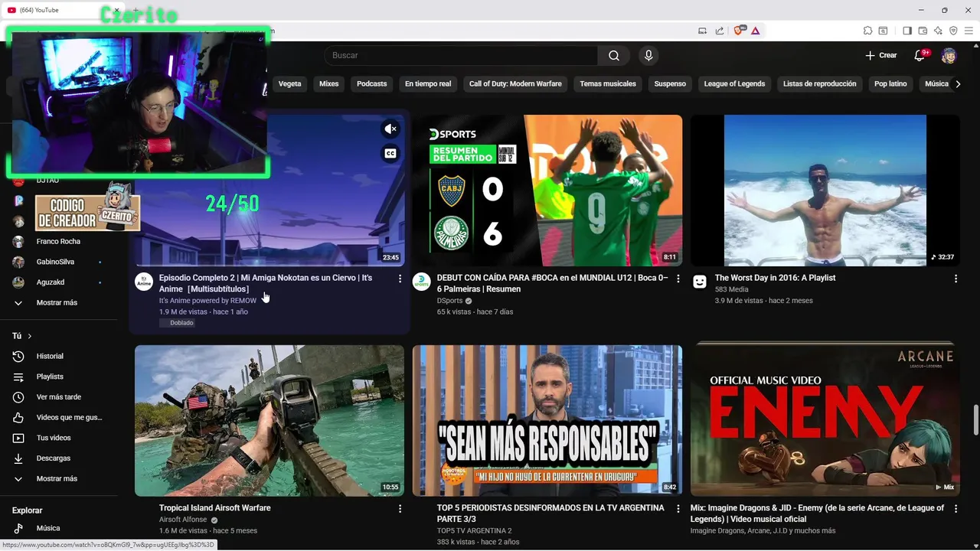Open 583 Media channel avatar
Image resolution: width=980 pixels, height=551 pixels.
(700, 282)
